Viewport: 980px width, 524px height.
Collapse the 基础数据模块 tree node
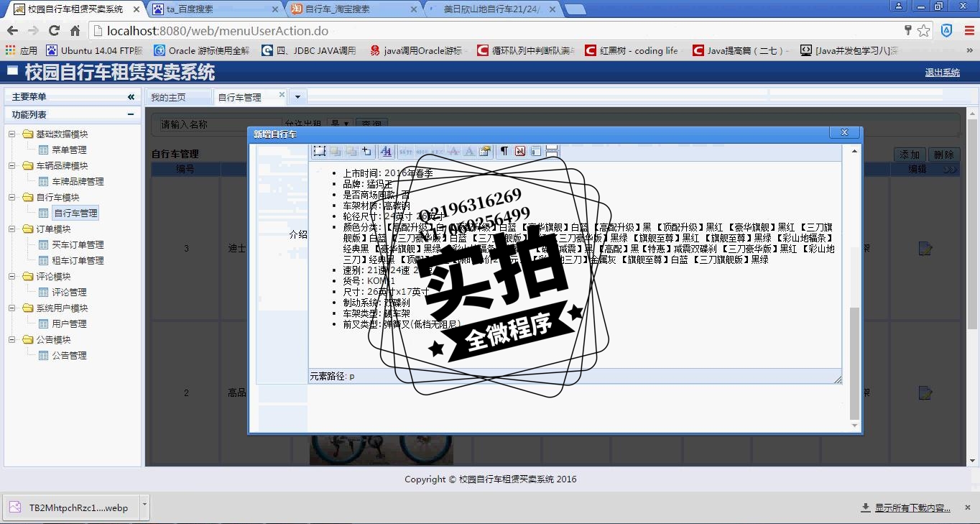point(12,134)
